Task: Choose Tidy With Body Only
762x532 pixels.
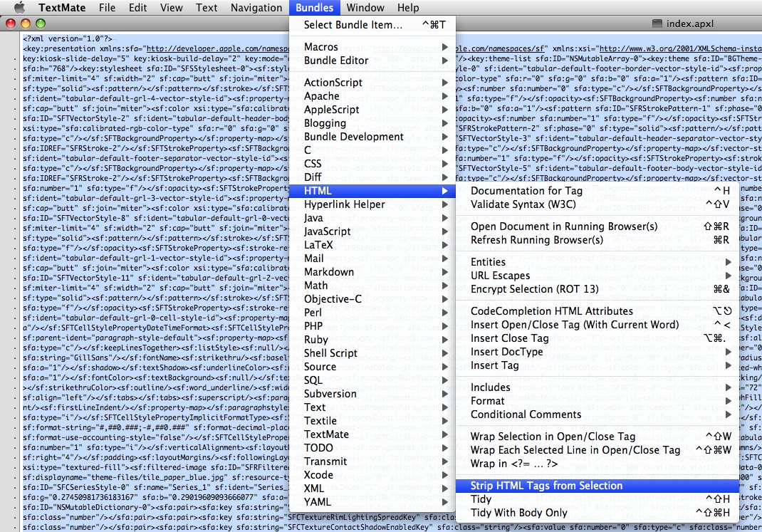Action: click(597, 513)
